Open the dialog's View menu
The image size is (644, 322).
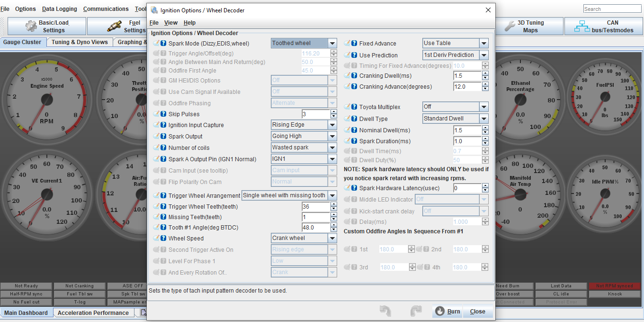(x=171, y=23)
